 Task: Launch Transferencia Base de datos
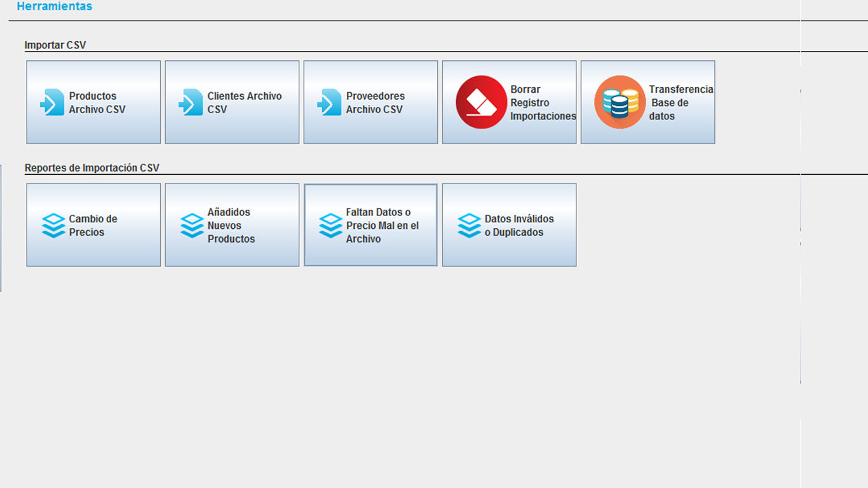coord(681,102)
